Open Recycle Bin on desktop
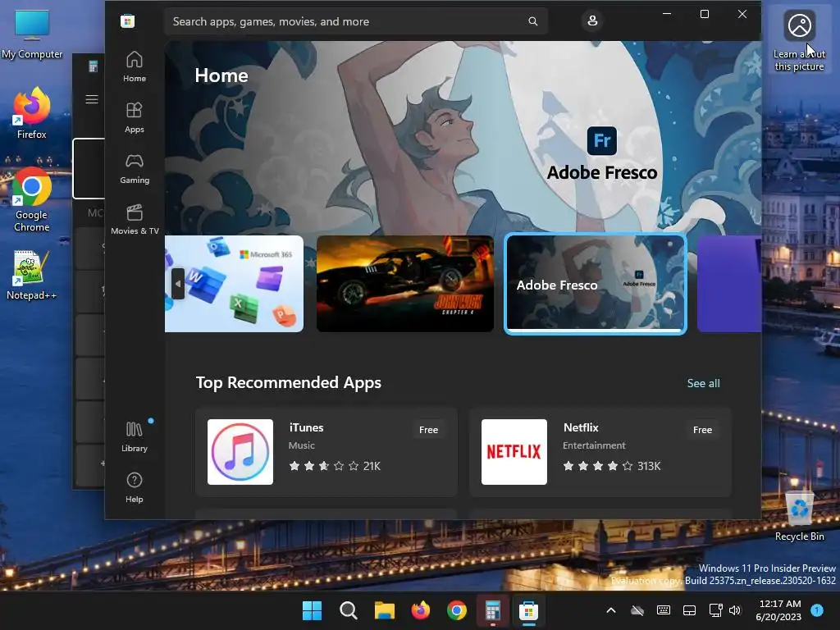This screenshot has height=630, width=840. pyautogui.click(x=799, y=515)
